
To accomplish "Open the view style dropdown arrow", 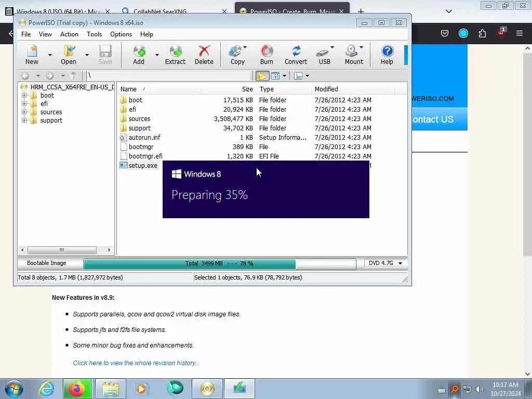I will click(x=284, y=76).
